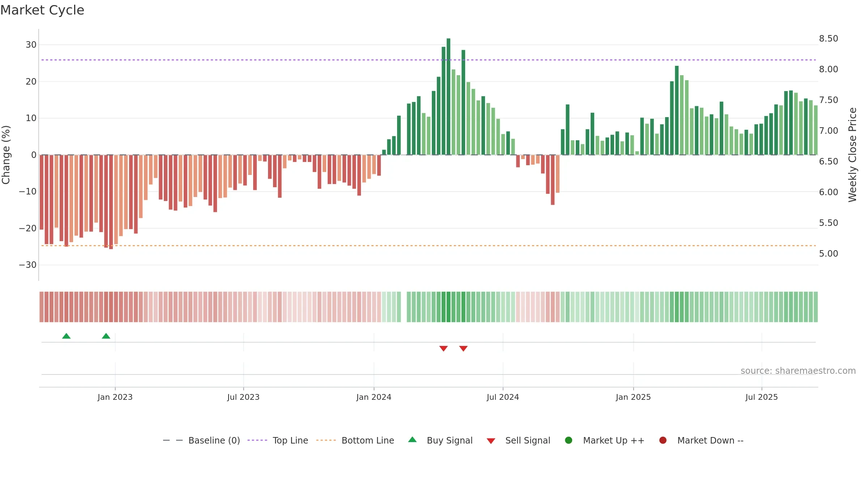Click the Jul 2024 axis label

(x=503, y=397)
